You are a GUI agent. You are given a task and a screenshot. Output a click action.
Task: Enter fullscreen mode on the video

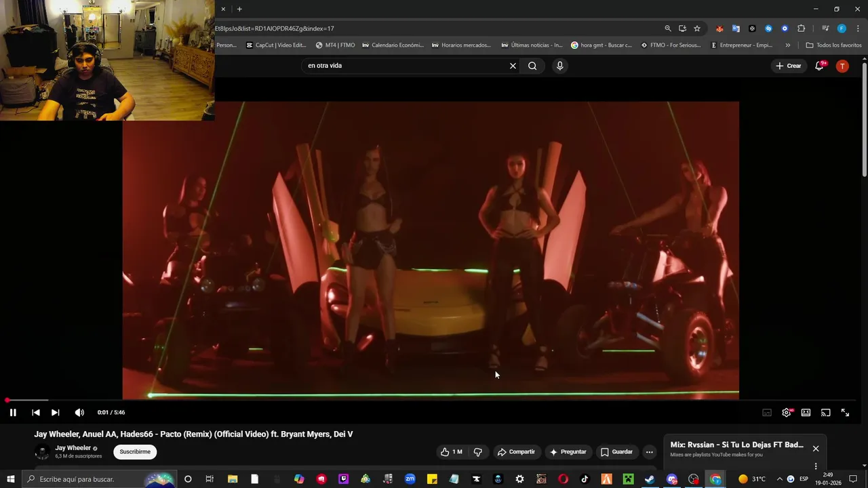click(x=846, y=412)
